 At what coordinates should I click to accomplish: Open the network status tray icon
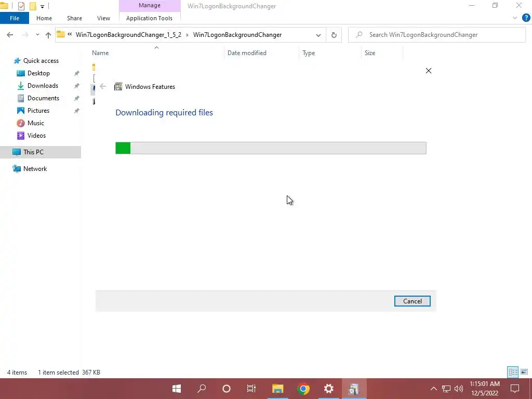point(446,389)
